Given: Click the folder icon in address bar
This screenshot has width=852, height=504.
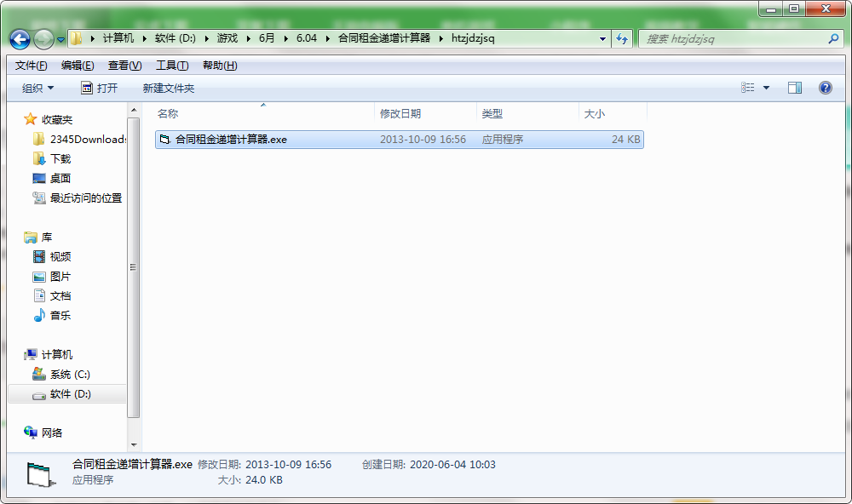Looking at the screenshot, I should [x=77, y=38].
